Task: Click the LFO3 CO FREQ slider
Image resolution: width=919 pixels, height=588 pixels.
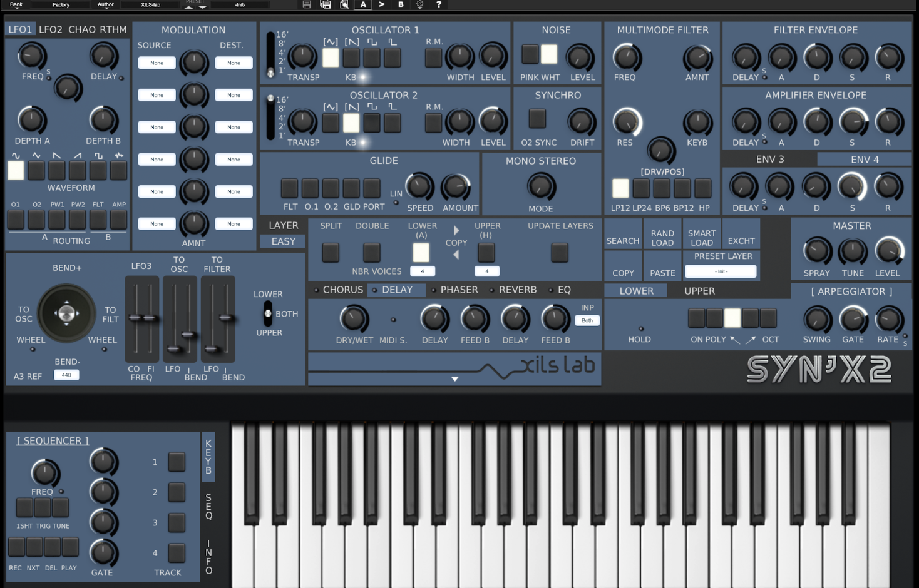Action: (x=135, y=319)
